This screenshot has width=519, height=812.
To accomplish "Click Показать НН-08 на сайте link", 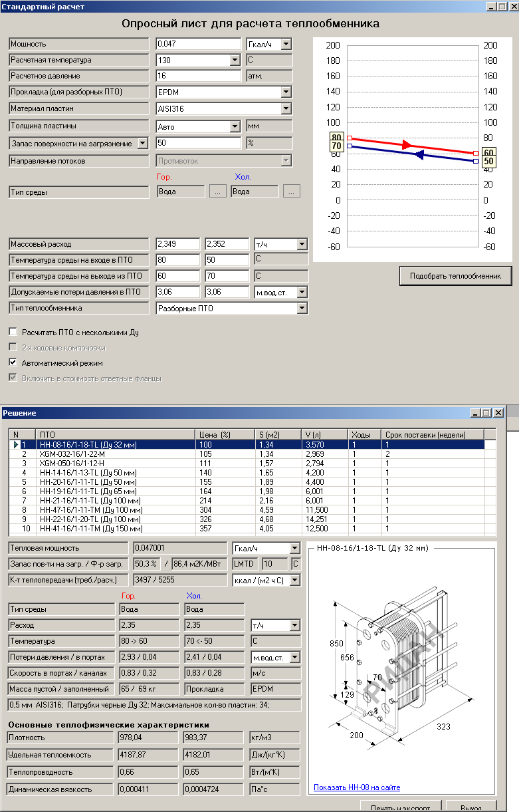I will click(357, 787).
